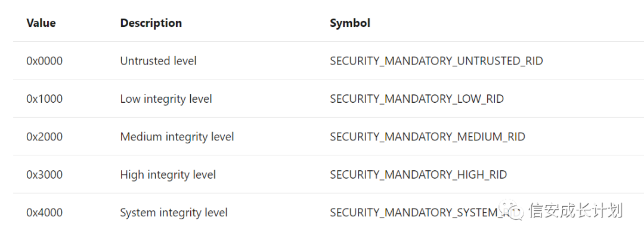Click SECURITY_MANDATORY_MEDIUM_RID symbol
Screen dimensions: 644x239
[x=428, y=137]
